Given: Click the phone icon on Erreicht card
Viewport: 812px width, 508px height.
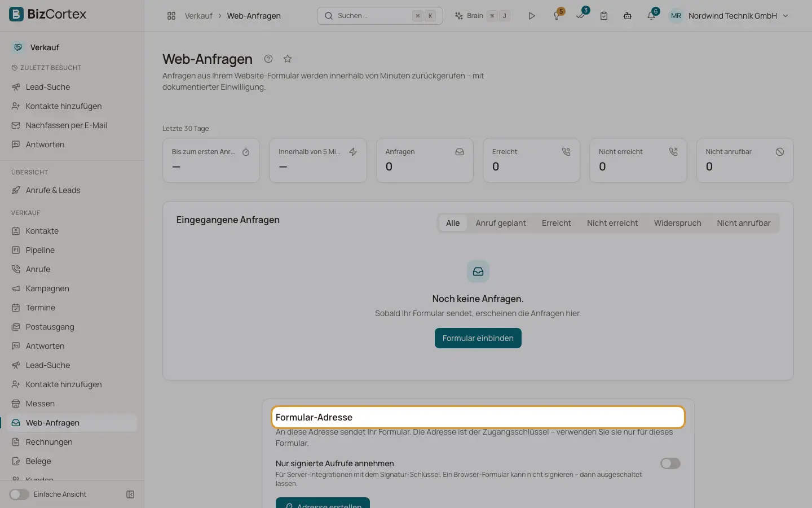Looking at the screenshot, I should click(x=566, y=152).
